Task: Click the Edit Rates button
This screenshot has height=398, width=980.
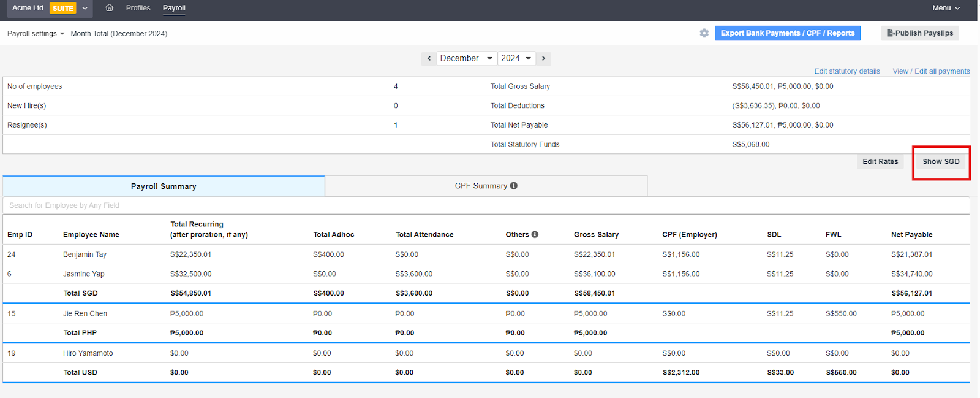Action: click(x=880, y=161)
